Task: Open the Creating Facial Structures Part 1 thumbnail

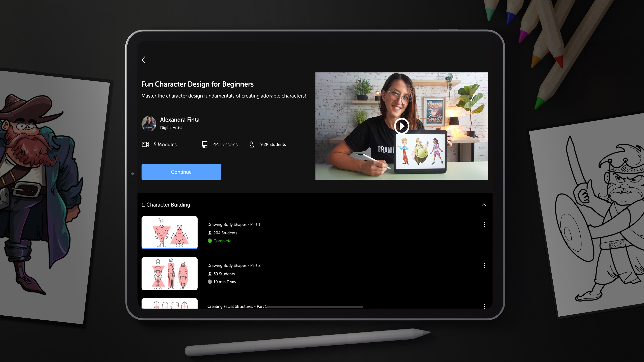Action: point(170,304)
